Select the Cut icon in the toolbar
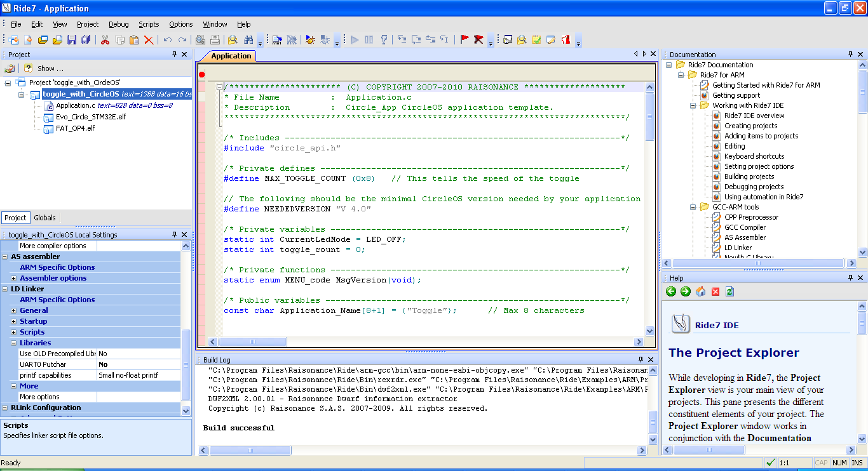This screenshot has height=471, width=868. click(x=105, y=39)
